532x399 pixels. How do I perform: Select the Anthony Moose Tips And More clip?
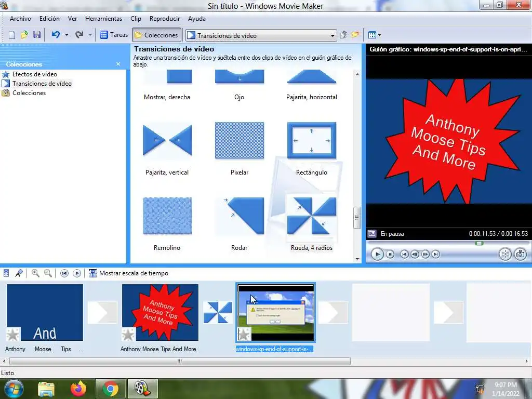click(160, 312)
